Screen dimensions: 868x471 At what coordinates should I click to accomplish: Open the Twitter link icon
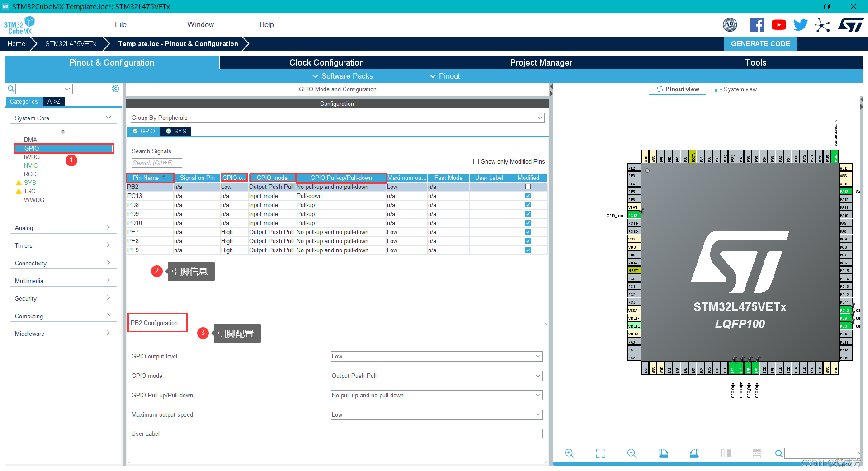tap(800, 25)
